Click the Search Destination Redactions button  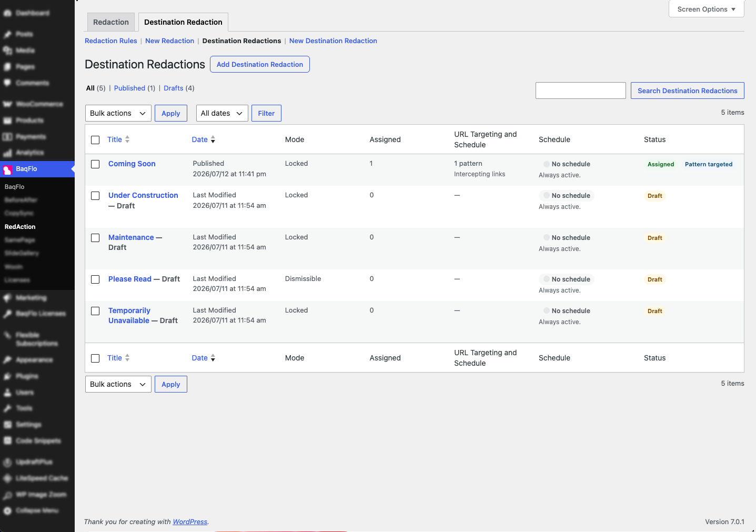[688, 91]
